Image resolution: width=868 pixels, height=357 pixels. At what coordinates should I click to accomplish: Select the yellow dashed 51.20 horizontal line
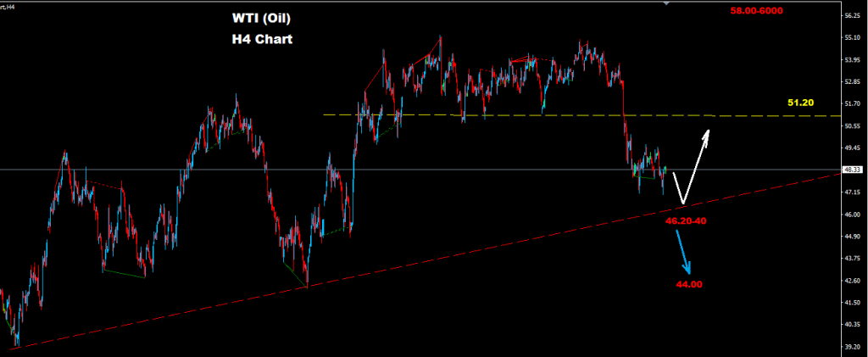coord(581,115)
